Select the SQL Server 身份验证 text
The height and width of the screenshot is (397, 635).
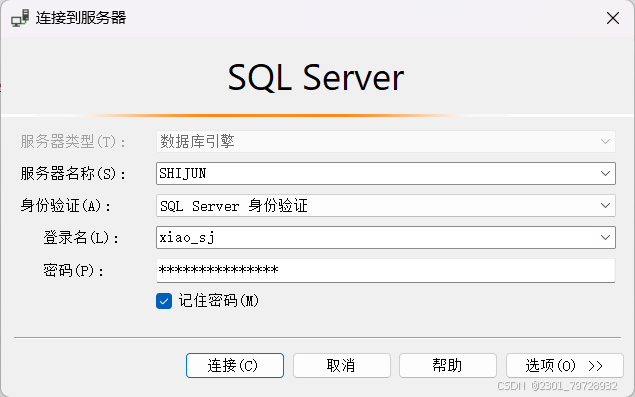pos(234,206)
